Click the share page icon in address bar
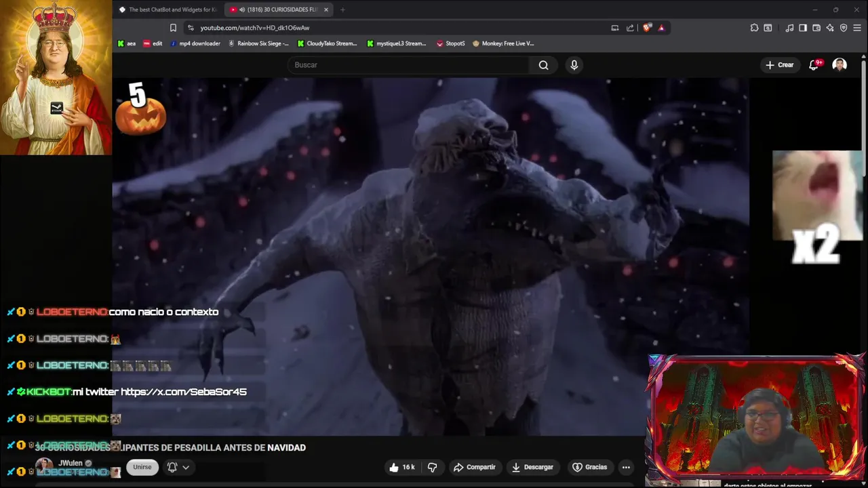868x488 pixels. [x=630, y=28]
